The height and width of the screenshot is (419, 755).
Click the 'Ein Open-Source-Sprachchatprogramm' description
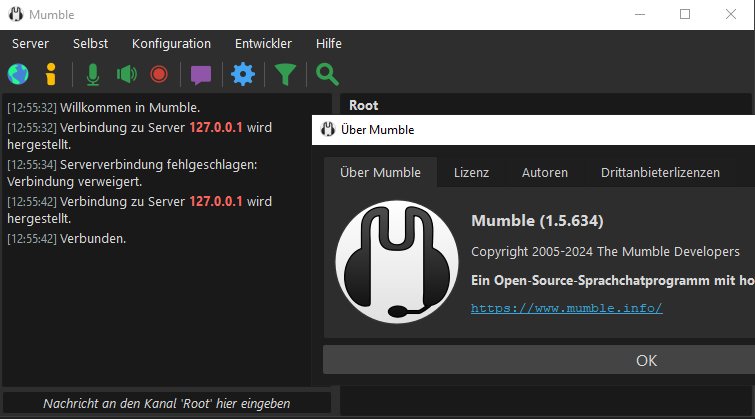click(x=613, y=280)
